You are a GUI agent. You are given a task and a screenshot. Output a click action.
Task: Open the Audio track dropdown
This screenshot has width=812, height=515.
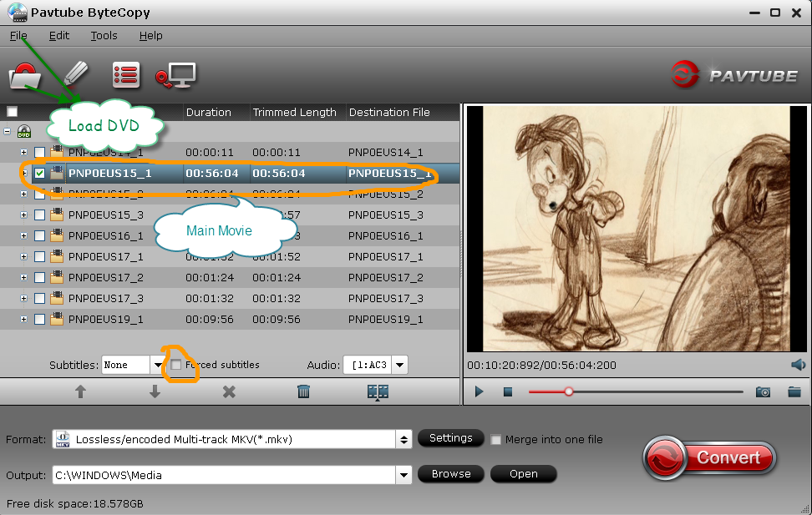(x=399, y=365)
